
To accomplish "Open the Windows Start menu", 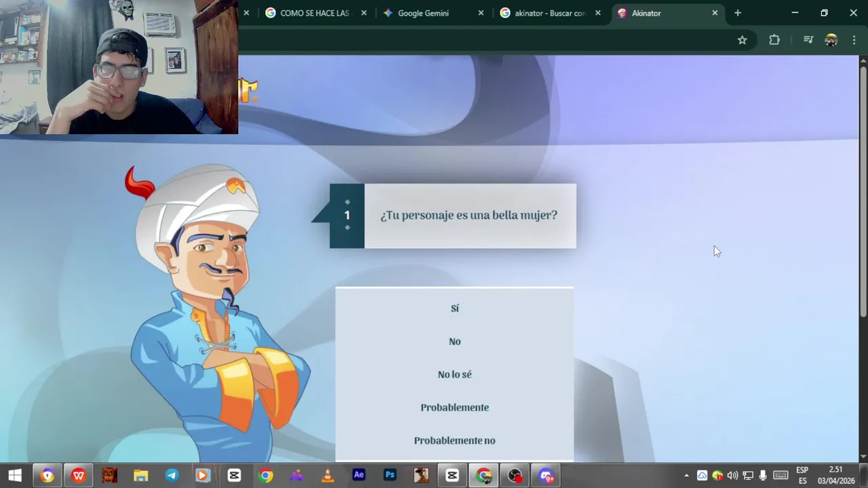I will (15, 476).
